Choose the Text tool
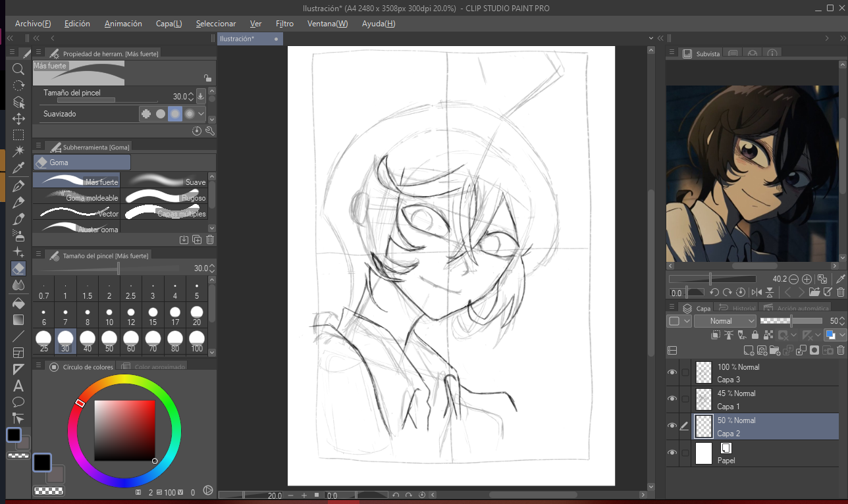Image resolution: width=848 pixels, height=504 pixels. (x=18, y=386)
